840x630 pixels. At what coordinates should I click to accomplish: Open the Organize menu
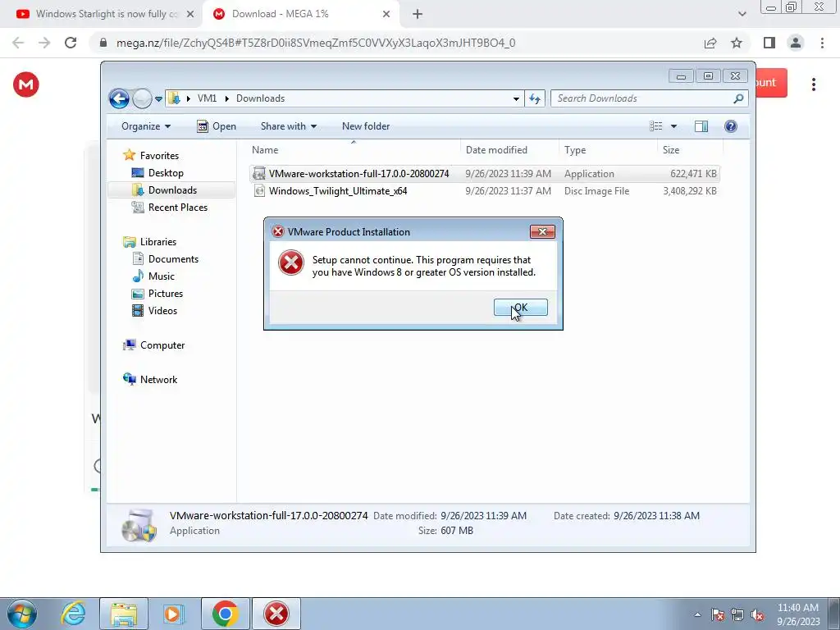(146, 126)
